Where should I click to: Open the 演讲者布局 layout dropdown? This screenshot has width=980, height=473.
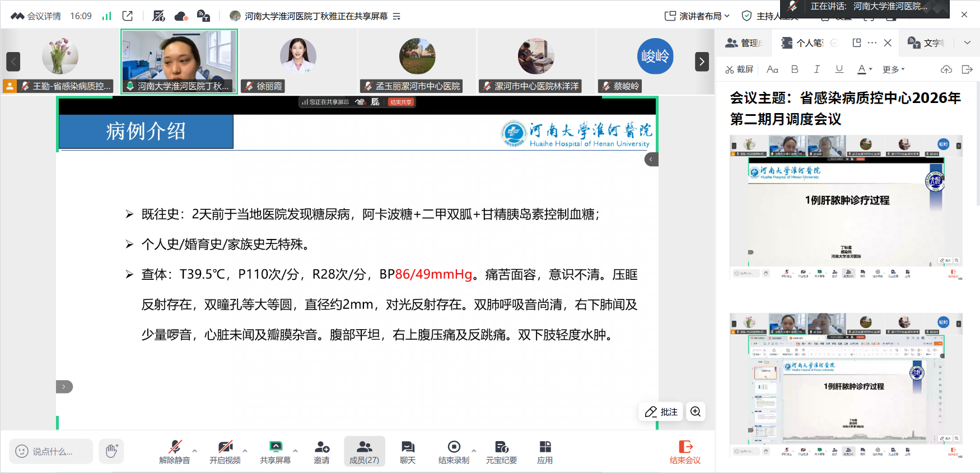click(697, 16)
